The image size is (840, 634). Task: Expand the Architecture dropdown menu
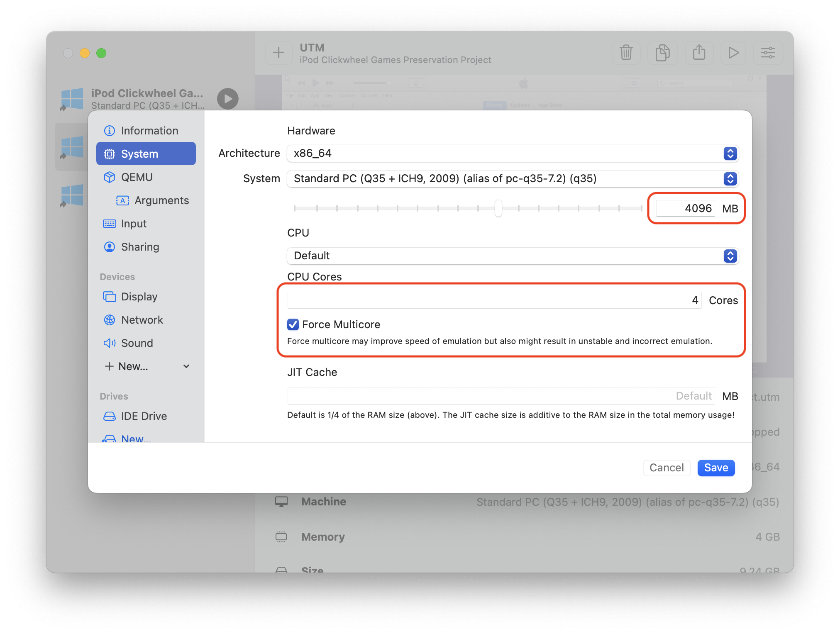[731, 153]
